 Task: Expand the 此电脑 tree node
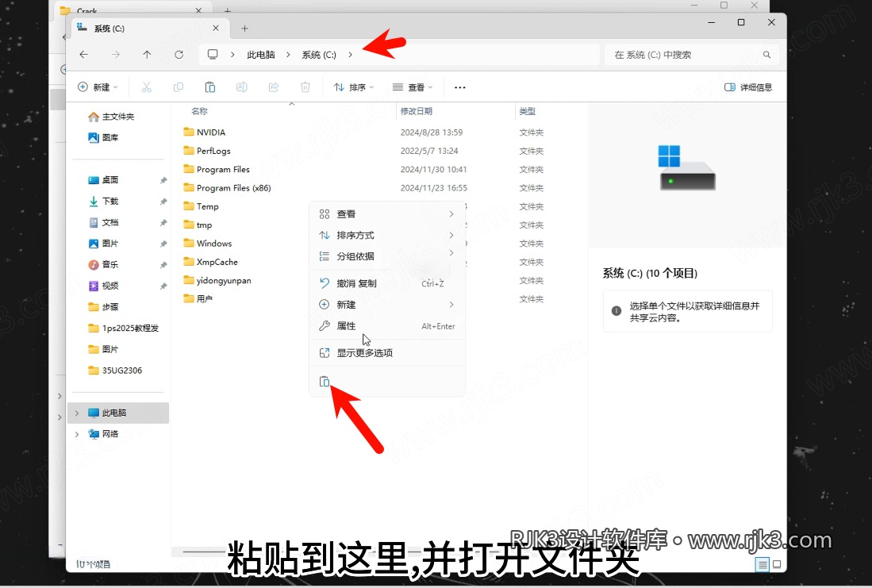(77, 413)
